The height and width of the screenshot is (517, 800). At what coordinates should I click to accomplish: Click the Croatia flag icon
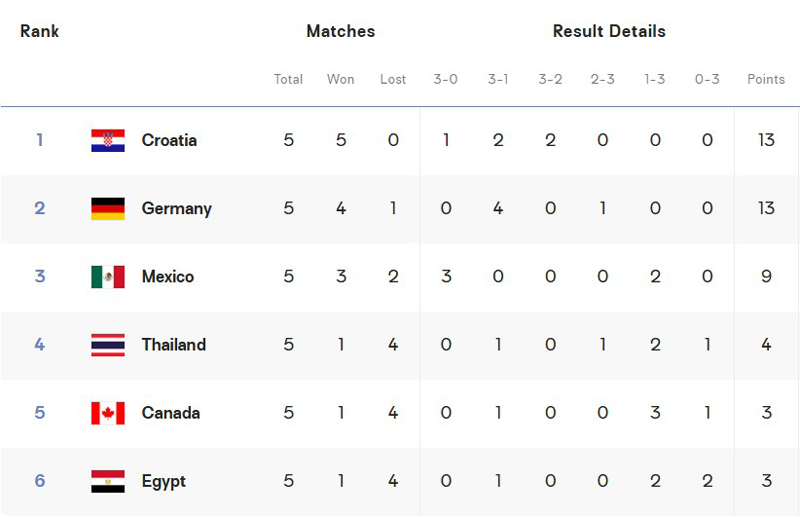coord(108,140)
